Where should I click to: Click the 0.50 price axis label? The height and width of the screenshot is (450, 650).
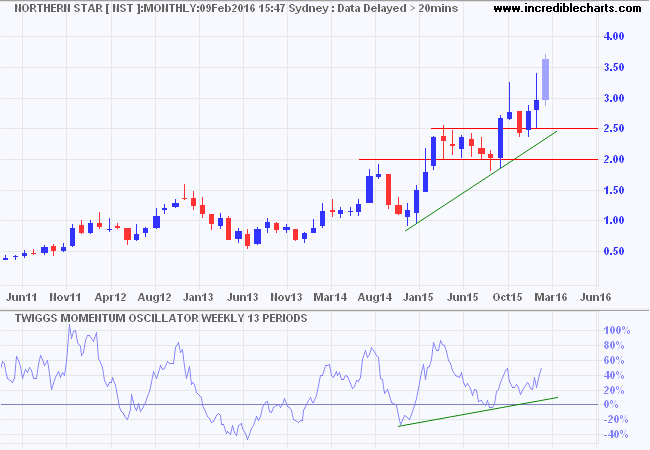point(614,251)
